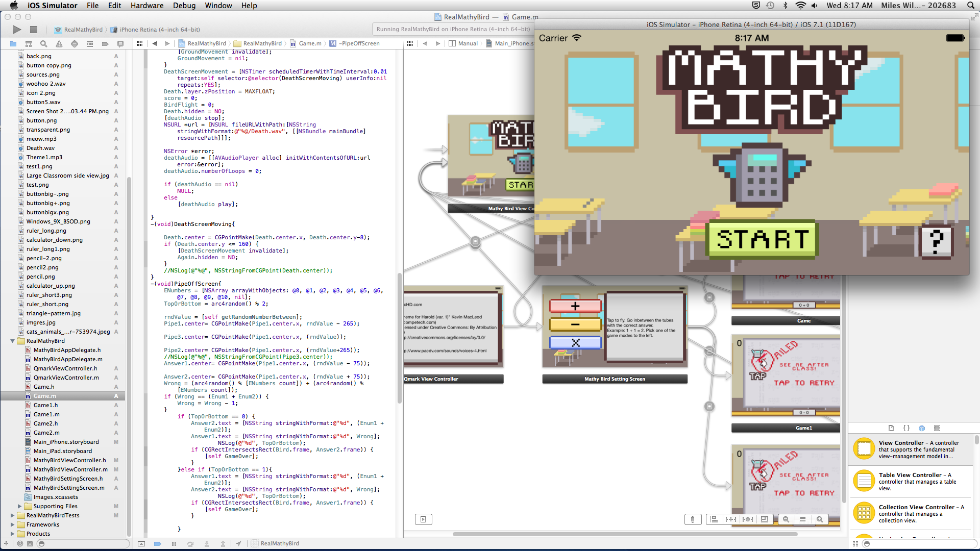The width and height of the screenshot is (980, 551).
Task: Open the Code Snippet library braces icon
Action: point(906,428)
